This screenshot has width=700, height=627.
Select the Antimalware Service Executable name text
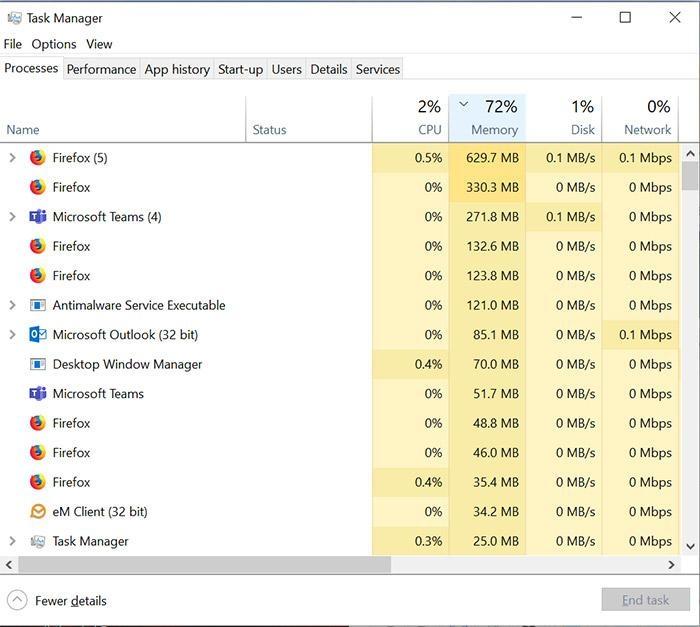coord(139,305)
